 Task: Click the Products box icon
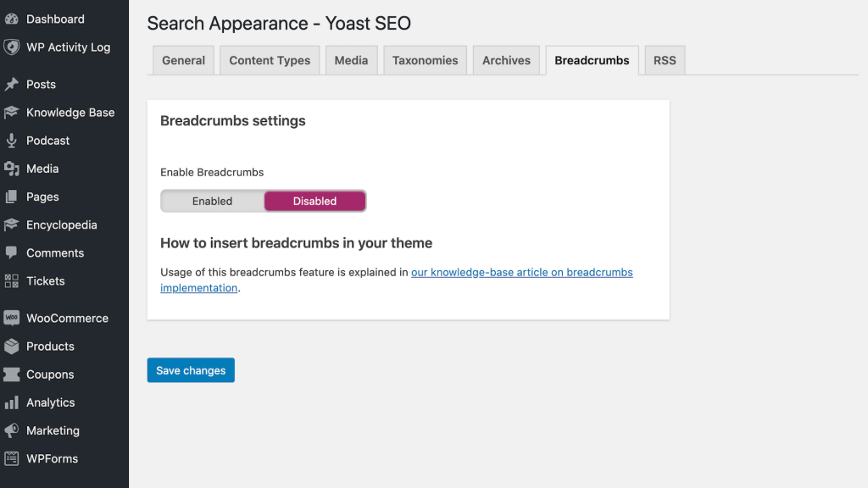click(12, 346)
